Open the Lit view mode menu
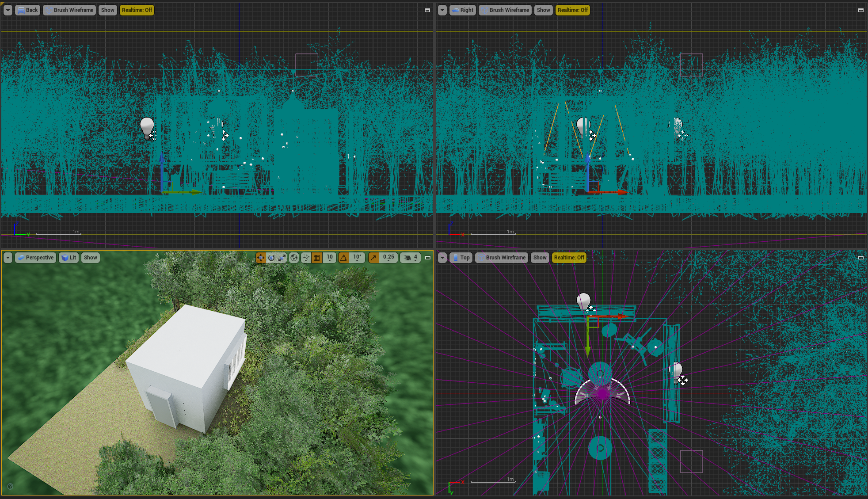The width and height of the screenshot is (868, 499). click(69, 258)
